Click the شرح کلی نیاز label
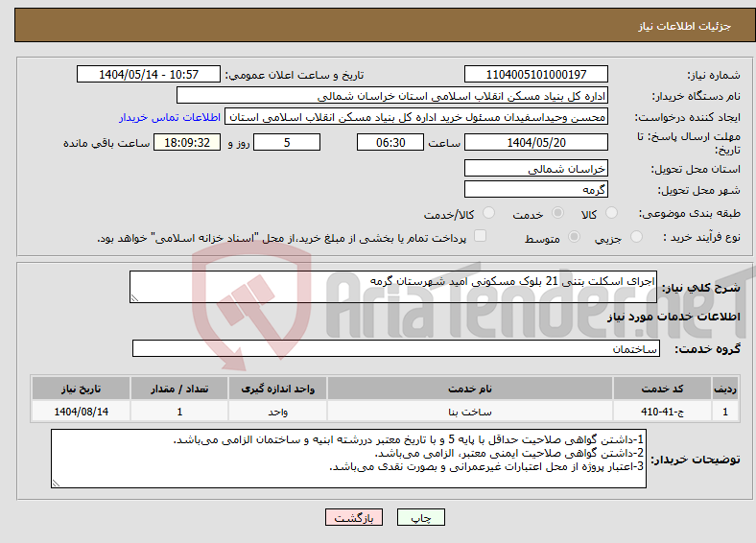This screenshot has width=756, height=543. (701, 288)
